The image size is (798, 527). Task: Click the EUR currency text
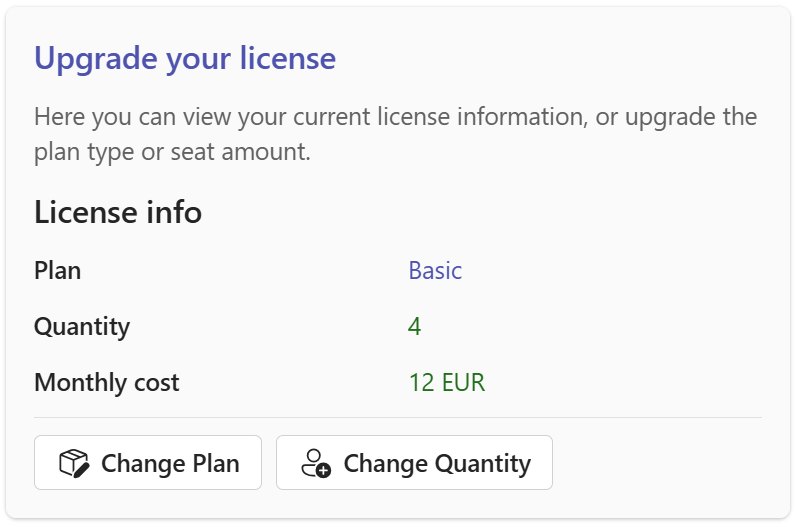[x=463, y=383]
